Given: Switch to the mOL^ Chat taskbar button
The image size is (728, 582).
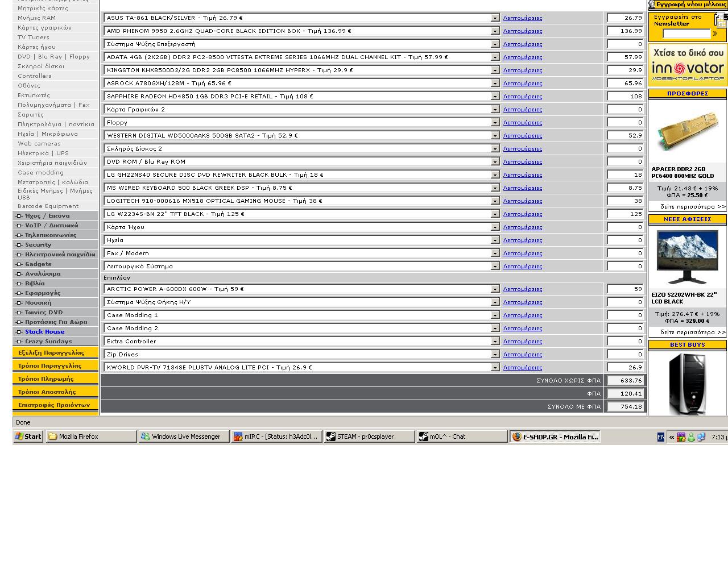Looking at the screenshot, I should [x=462, y=436].
